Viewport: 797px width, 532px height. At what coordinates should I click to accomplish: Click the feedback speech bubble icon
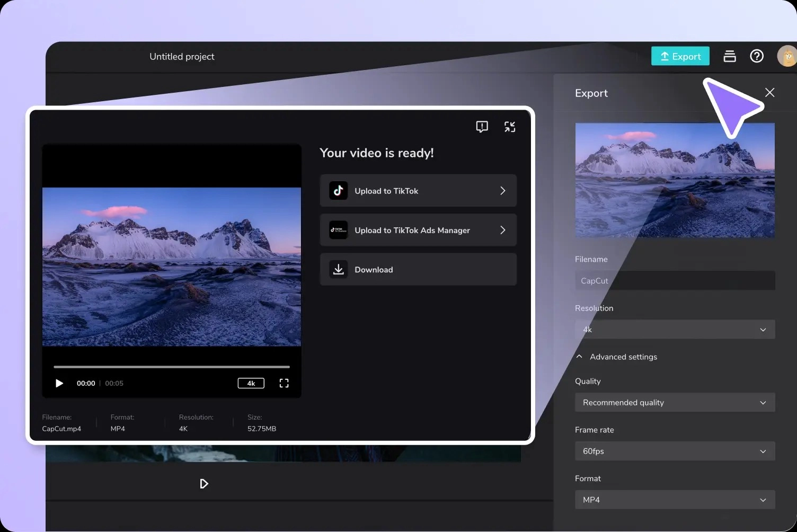point(482,127)
